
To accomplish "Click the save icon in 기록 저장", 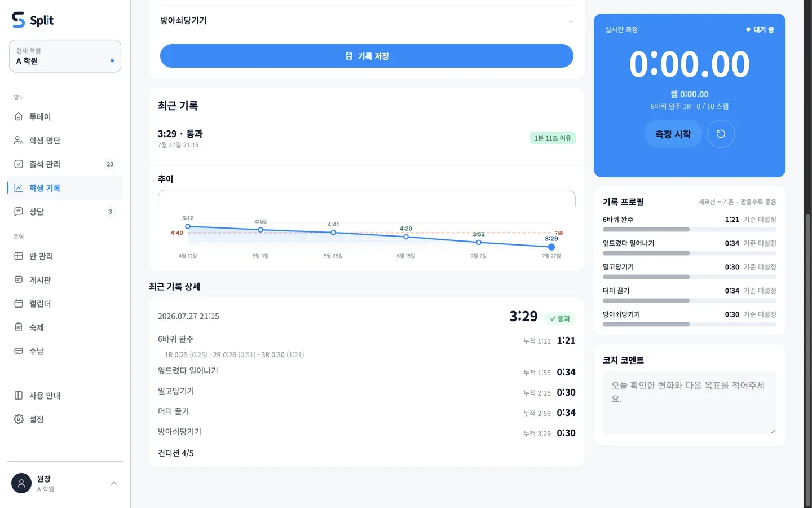I will (x=349, y=56).
